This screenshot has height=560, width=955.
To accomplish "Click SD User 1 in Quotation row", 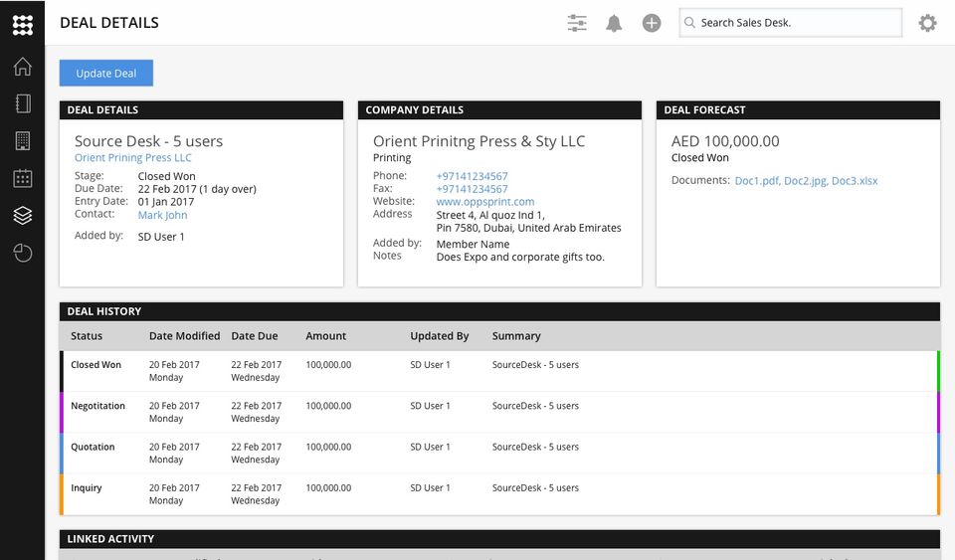I will point(430,447).
